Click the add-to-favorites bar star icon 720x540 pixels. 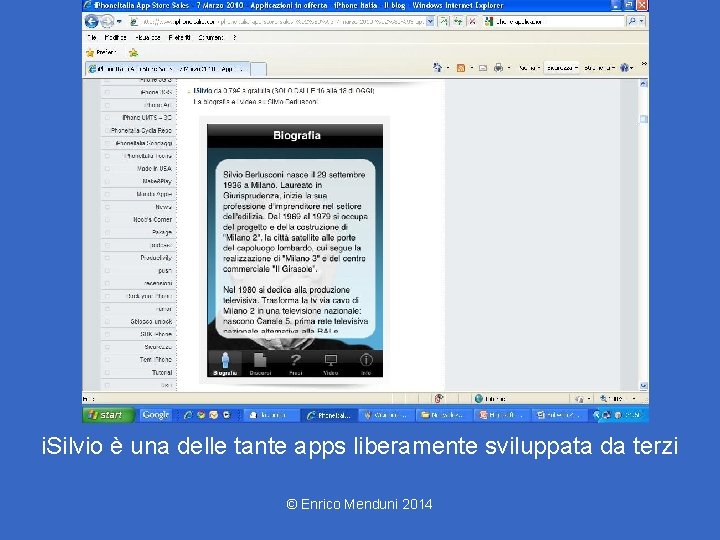pos(133,53)
